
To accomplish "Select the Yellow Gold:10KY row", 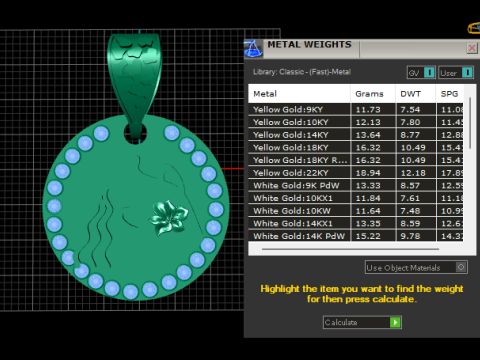I will coord(356,122).
